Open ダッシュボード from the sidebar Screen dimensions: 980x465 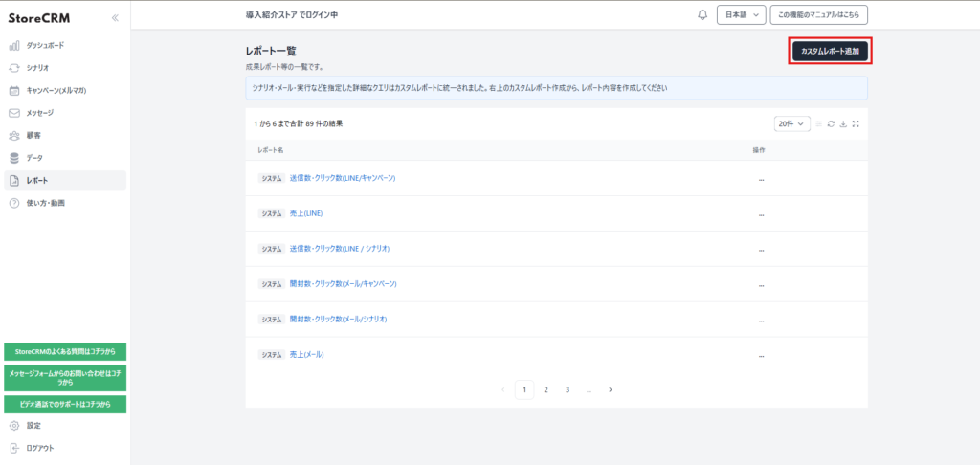click(45, 45)
